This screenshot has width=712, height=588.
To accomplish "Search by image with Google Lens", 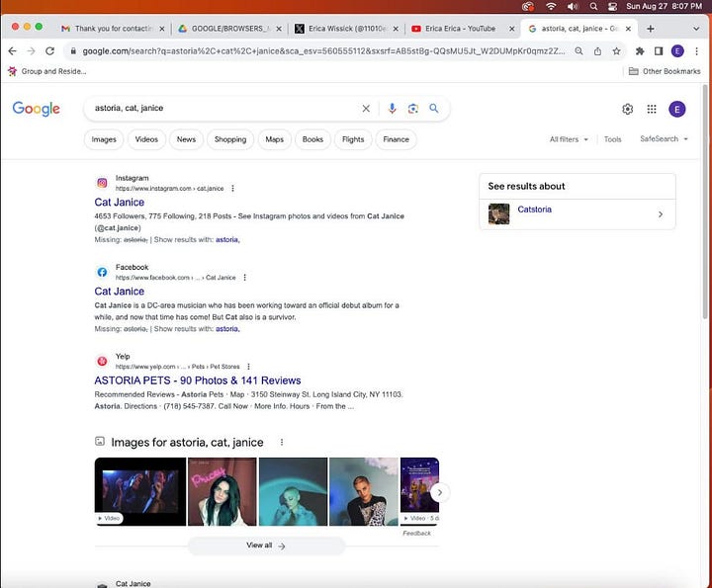I will tap(412, 109).
